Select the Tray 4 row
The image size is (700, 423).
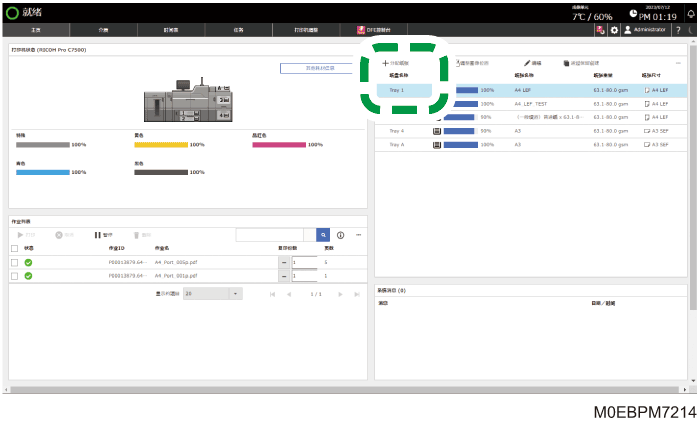(531, 131)
